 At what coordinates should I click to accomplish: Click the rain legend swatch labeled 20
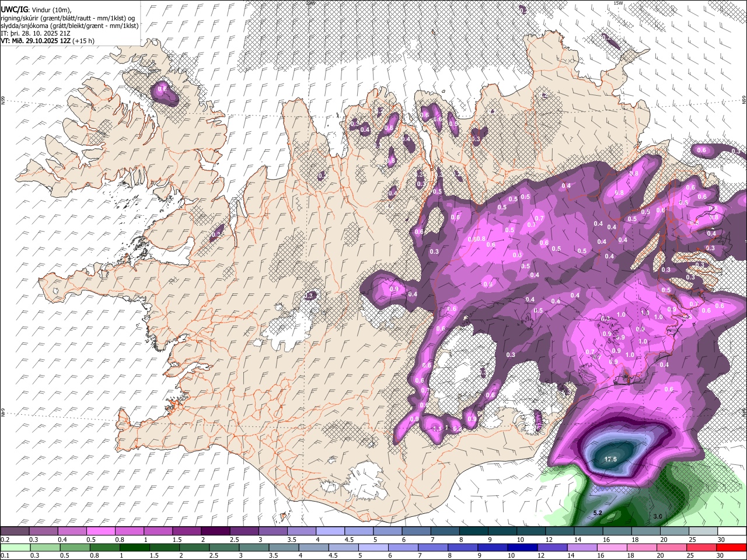671,547
